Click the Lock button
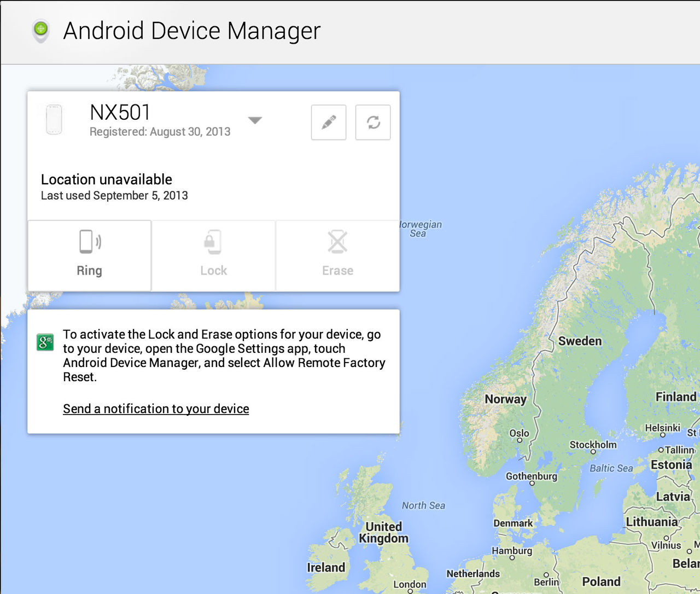Image resolution: width=700 pixels, height=594 pixels. click(213, 255)
